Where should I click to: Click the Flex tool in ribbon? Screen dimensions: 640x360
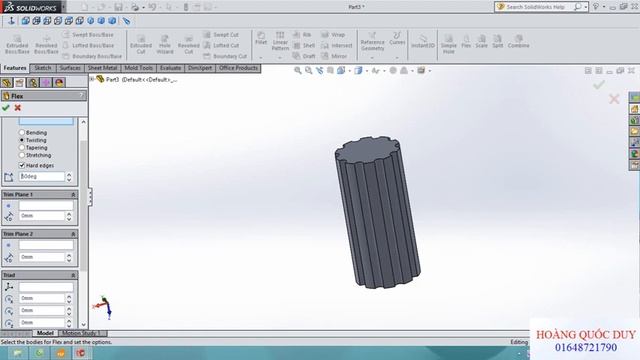pyautogui.click(x=466, y=41)
